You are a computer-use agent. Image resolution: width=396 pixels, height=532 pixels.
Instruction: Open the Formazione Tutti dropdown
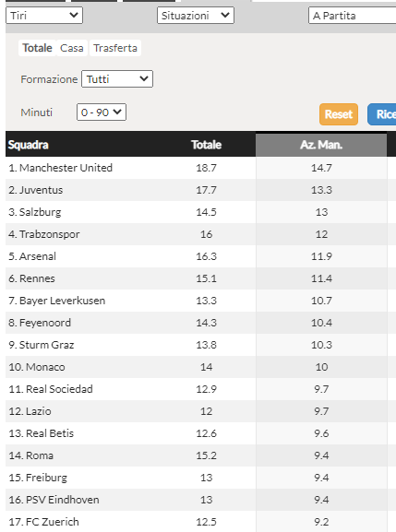(x=117, y=79)
